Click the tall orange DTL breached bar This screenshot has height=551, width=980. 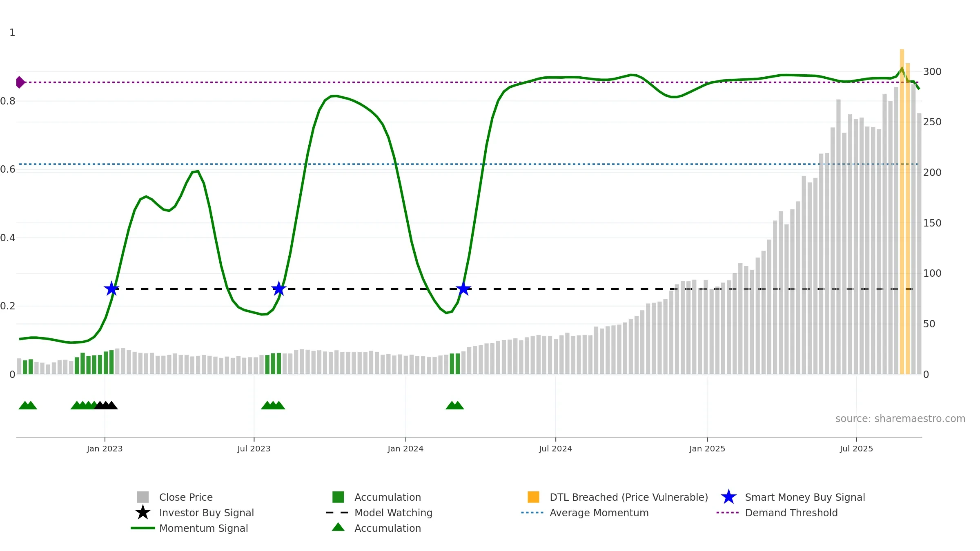902,211
